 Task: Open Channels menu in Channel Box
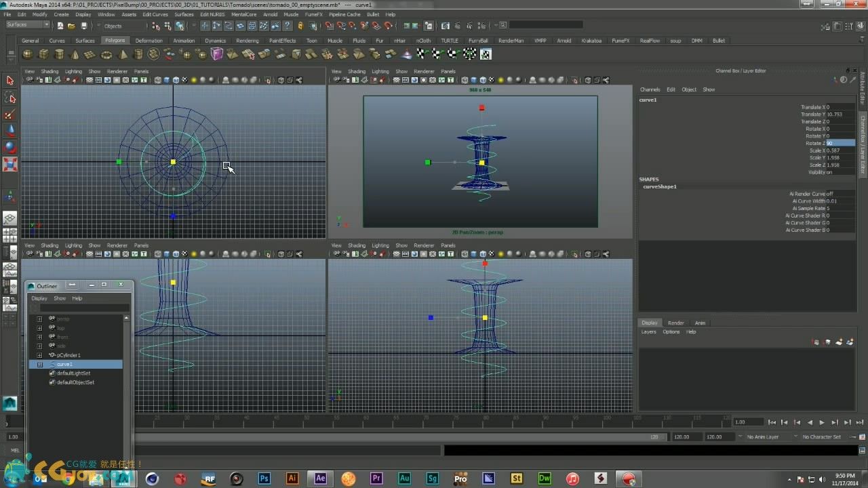(650, 89)
